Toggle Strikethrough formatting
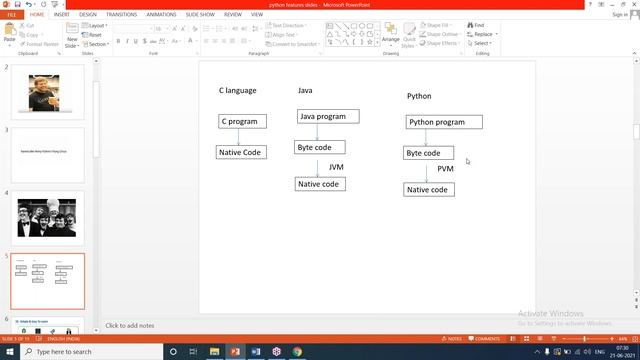The width and height of the screenshot is (640, 360). pos(153,41)
